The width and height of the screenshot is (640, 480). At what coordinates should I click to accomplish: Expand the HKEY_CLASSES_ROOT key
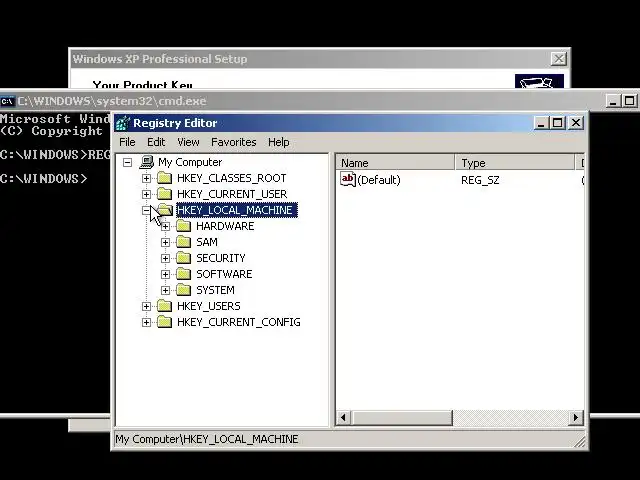click(x=146, y=178)
